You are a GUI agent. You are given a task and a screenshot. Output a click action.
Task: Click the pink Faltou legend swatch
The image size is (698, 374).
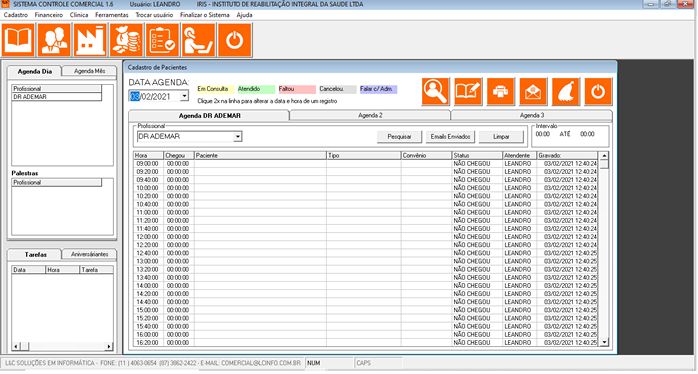(297, 89)
